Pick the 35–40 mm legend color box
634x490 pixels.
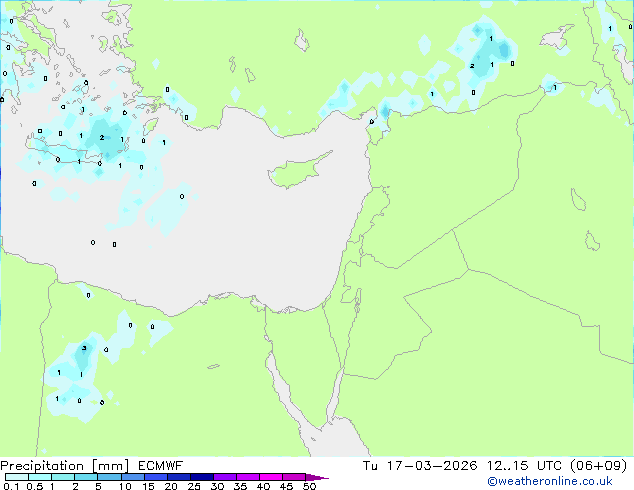pyautogui.click(x=247, y=477)
